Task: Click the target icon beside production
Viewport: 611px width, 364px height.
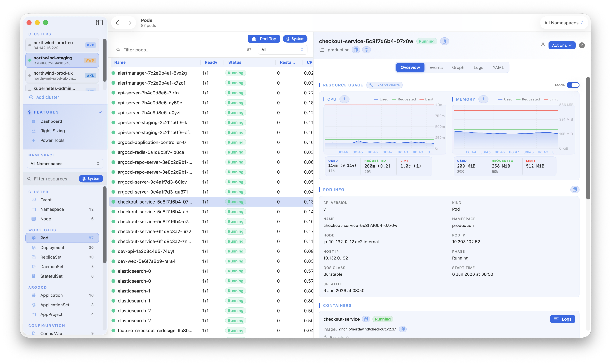Action: [x=366, y=50]
